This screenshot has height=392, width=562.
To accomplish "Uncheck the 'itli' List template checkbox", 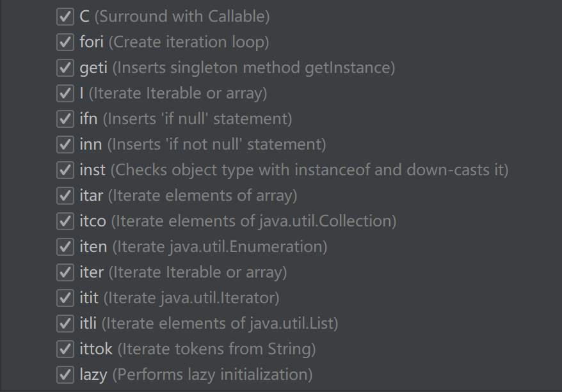I will tap(65, 324).
